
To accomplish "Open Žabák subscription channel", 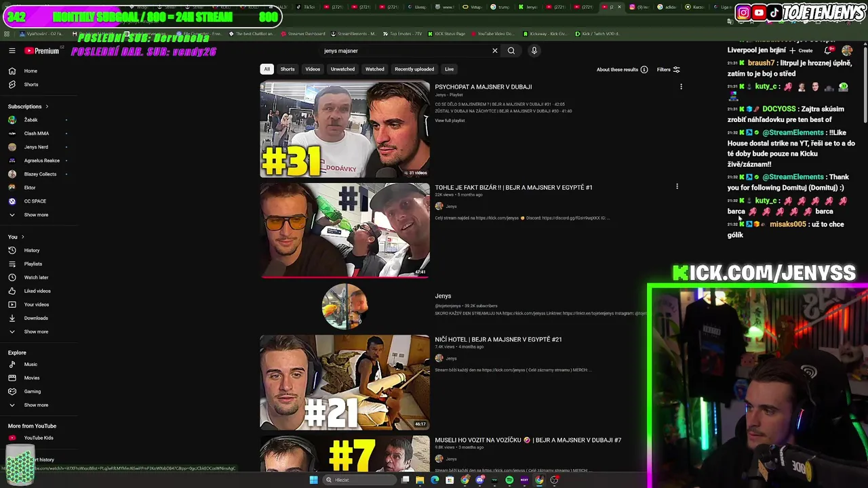I will click(x=31, y=120).
